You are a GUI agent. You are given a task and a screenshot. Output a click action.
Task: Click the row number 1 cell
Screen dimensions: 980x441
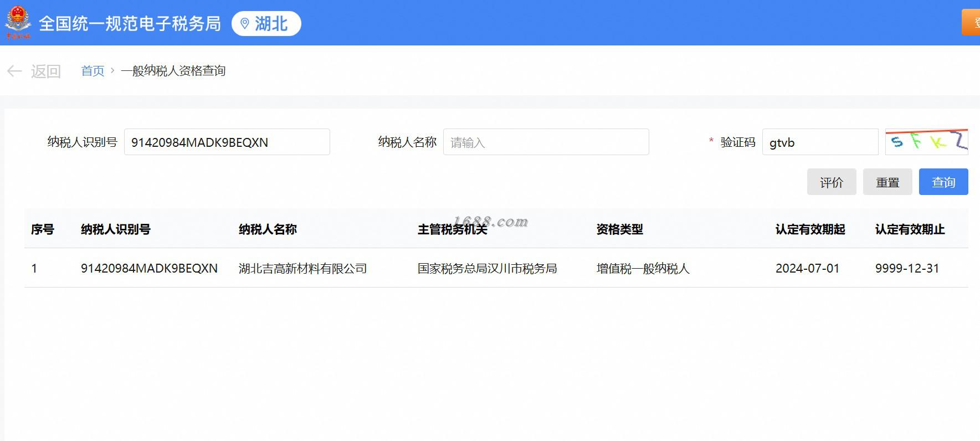click(x=34, y=268)
